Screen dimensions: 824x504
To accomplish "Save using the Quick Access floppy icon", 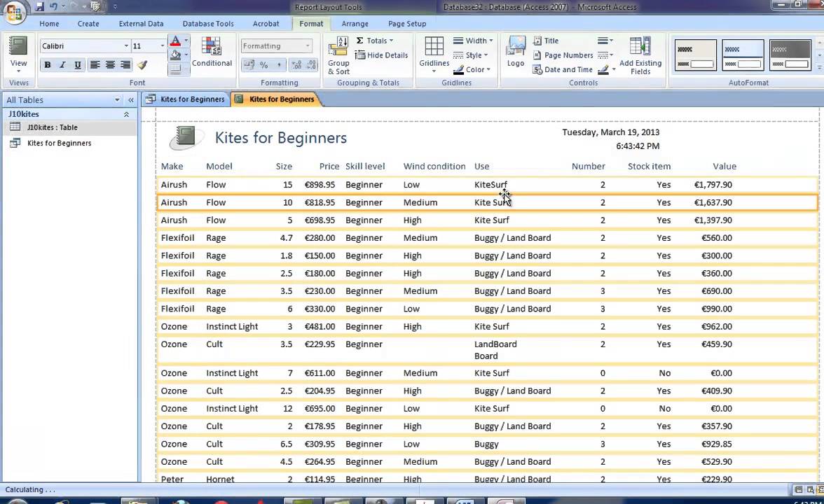I will [x=39, y=7].
